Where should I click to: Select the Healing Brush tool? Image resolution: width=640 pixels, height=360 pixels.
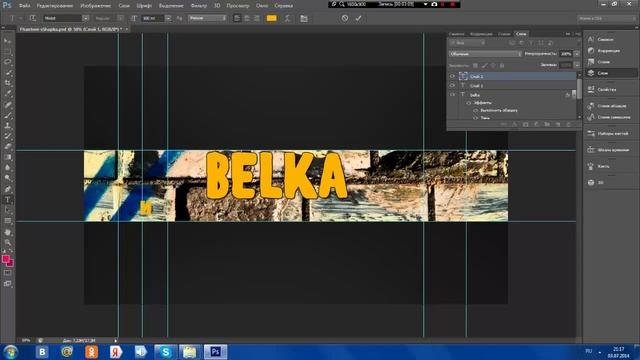tap(7, 104)
